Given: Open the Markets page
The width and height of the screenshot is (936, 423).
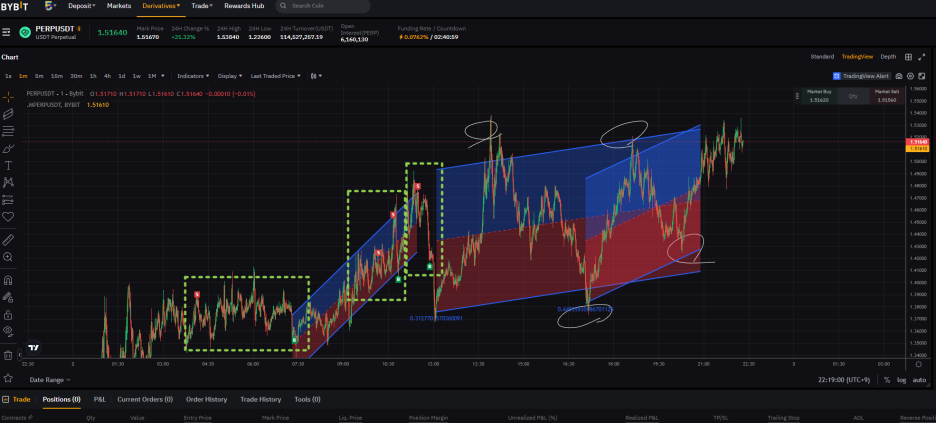Looking at the screenshot, I should tap(119, 6).
